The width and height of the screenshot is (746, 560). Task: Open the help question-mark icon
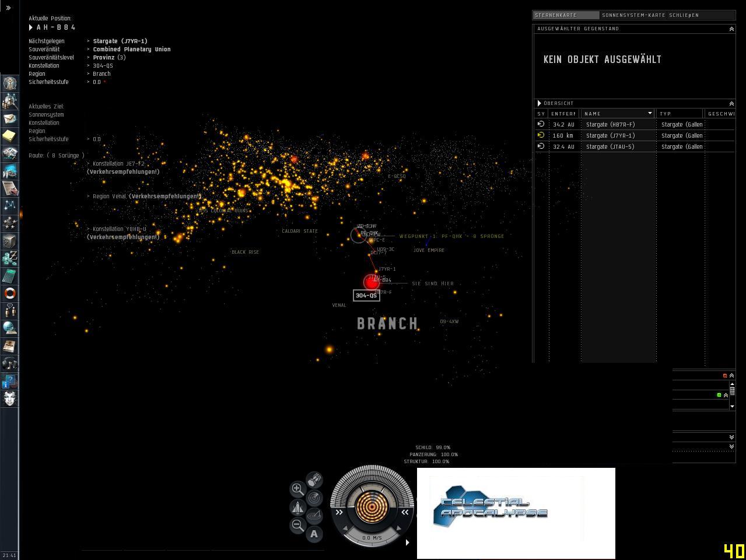[10, 381]
